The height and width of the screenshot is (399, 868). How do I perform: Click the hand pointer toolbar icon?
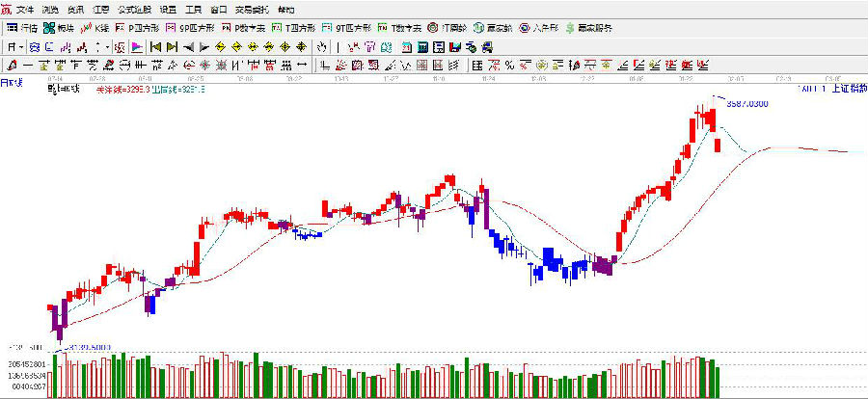pyautogui.click(x=322, y=46)
